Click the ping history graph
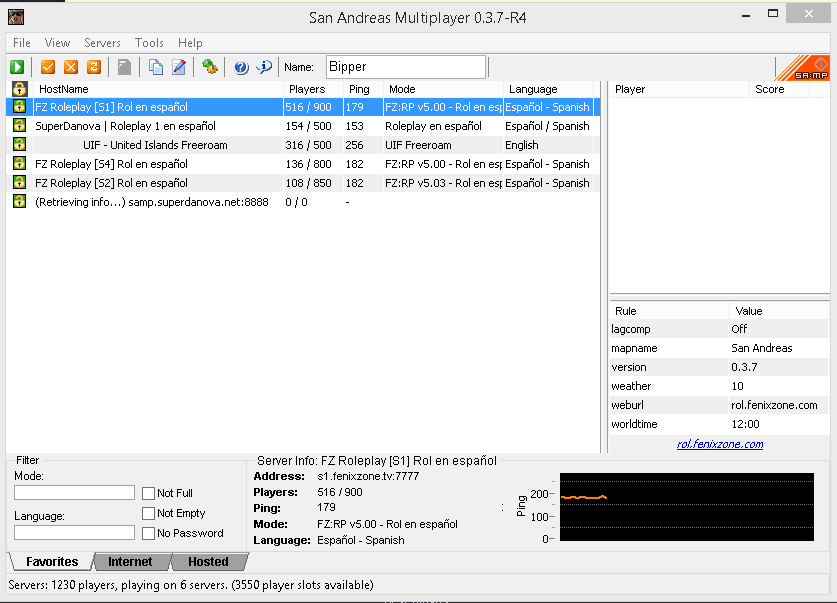The width and height of the screenshot is (837, 603). [x=686, y=507]
